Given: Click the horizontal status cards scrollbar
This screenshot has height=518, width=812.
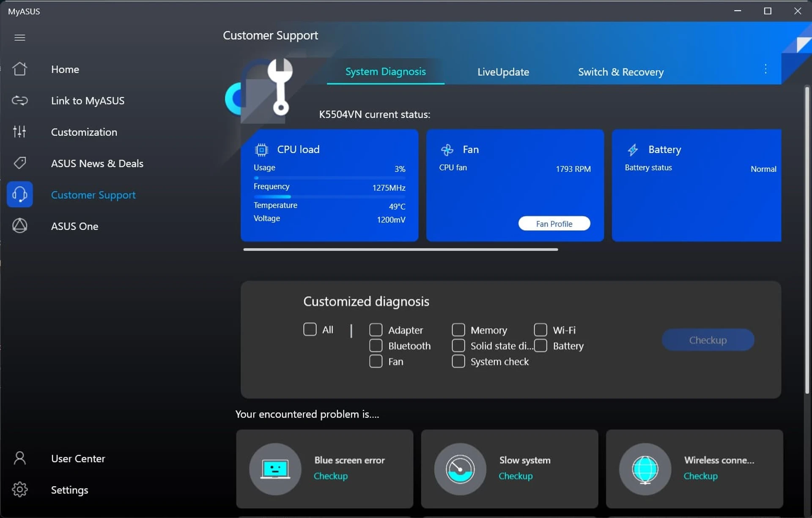Looking at the screenshot, I should [x=401, y=249].
